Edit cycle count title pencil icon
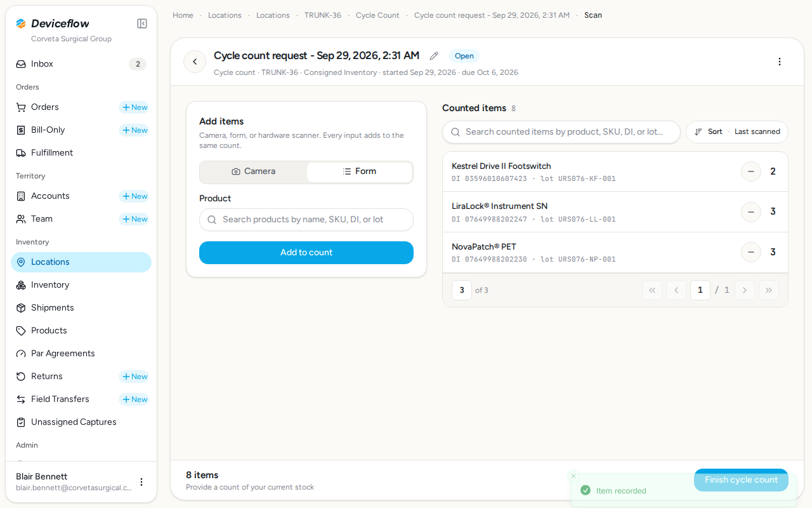 click(x=434, y=56)
